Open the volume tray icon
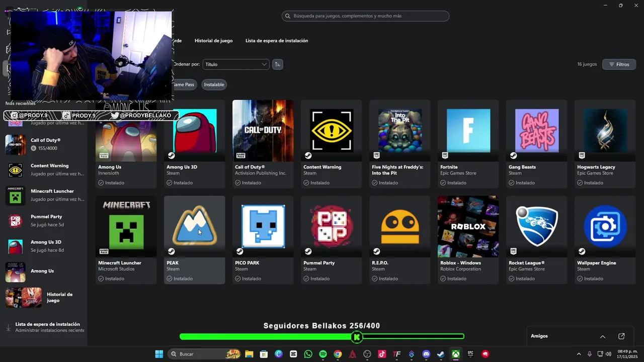 pos(609,354)
